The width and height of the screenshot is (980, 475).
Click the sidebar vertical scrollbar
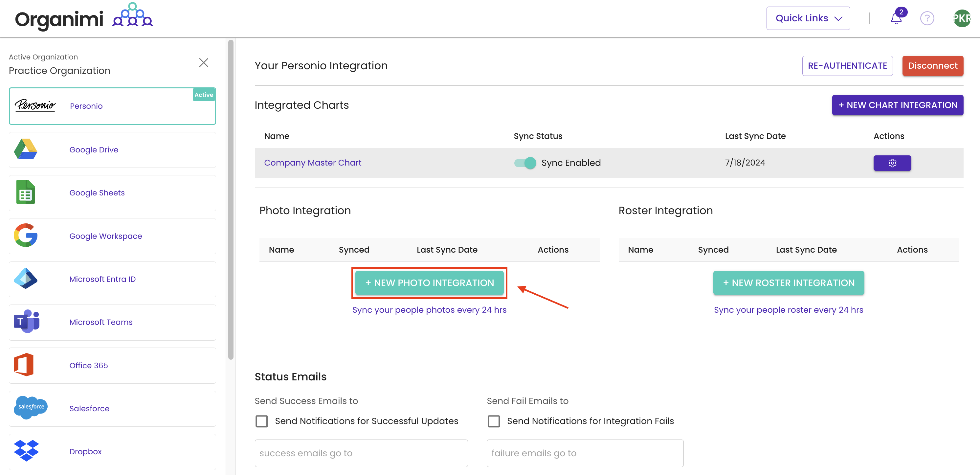231,200
